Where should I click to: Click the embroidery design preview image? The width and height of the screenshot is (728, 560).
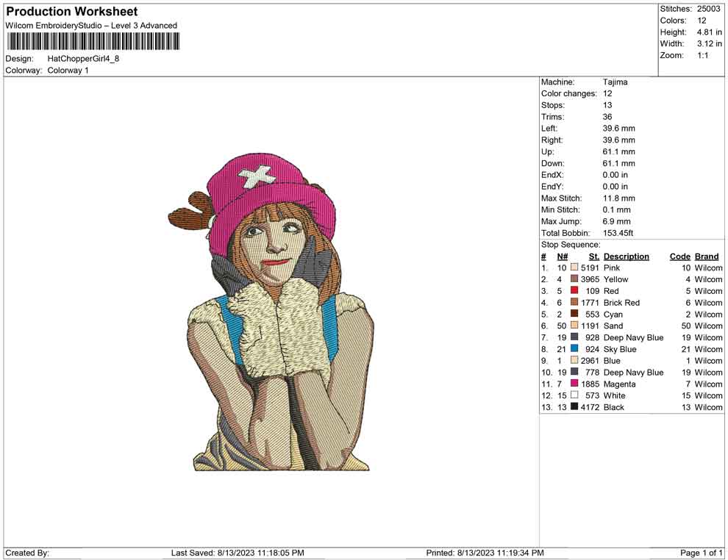(271, 311)
